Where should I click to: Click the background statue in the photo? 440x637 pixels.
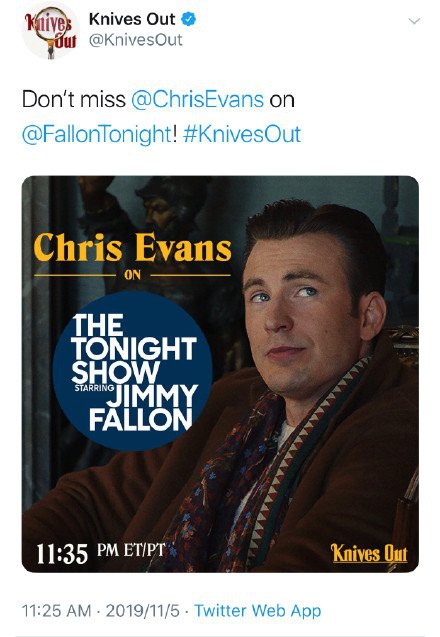[x=158, y=211]
